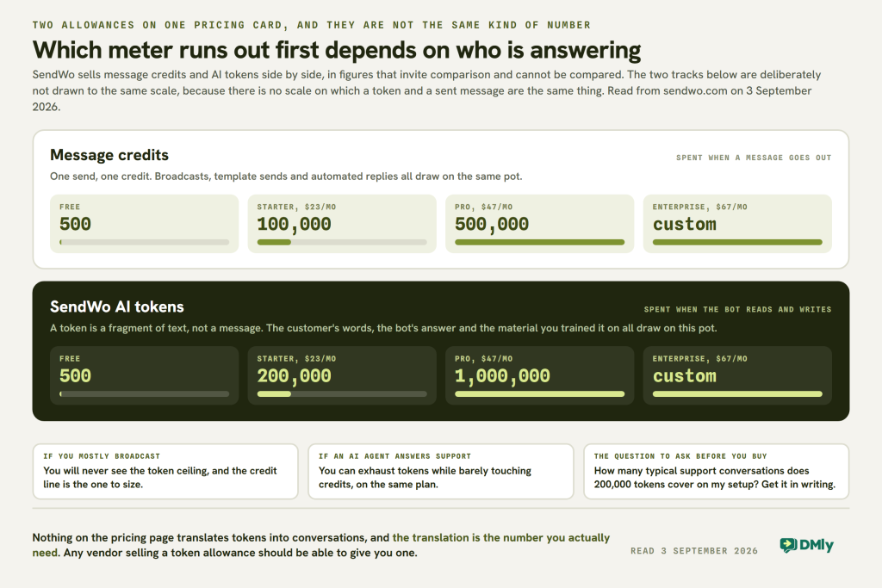Image resolution: width=882 pixels, height=588 pixels.
Task: Click the DMly logo icon
Action: [788, 545]
